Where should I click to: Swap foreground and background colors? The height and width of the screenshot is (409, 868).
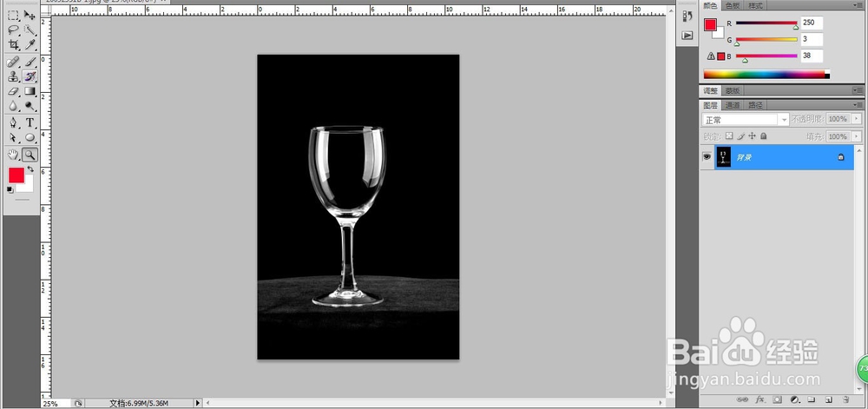(30, 168)
